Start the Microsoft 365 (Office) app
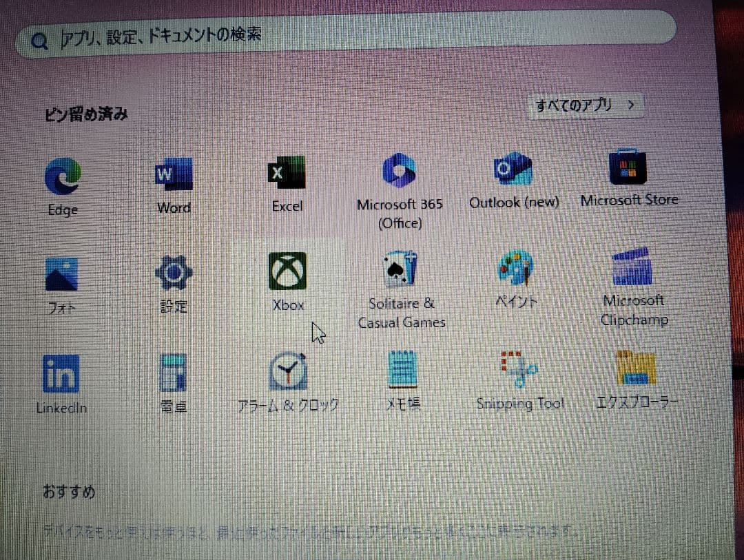This screenshot has height=560, width=744. pos(400,172)
